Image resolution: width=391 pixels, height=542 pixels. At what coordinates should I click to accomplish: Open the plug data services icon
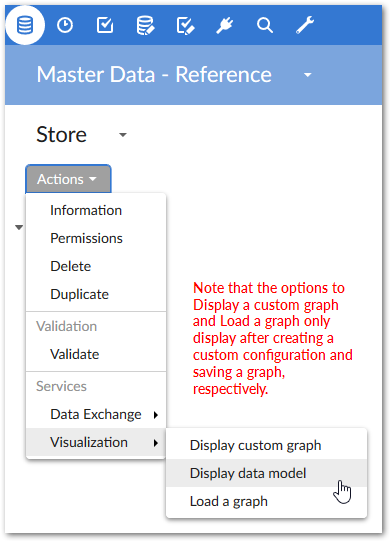pos(225,25)
